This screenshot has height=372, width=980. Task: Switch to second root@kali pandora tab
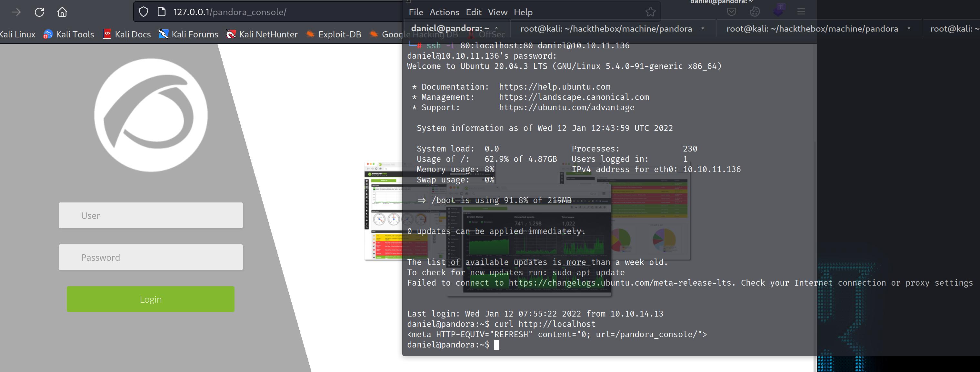coord(812,28)
